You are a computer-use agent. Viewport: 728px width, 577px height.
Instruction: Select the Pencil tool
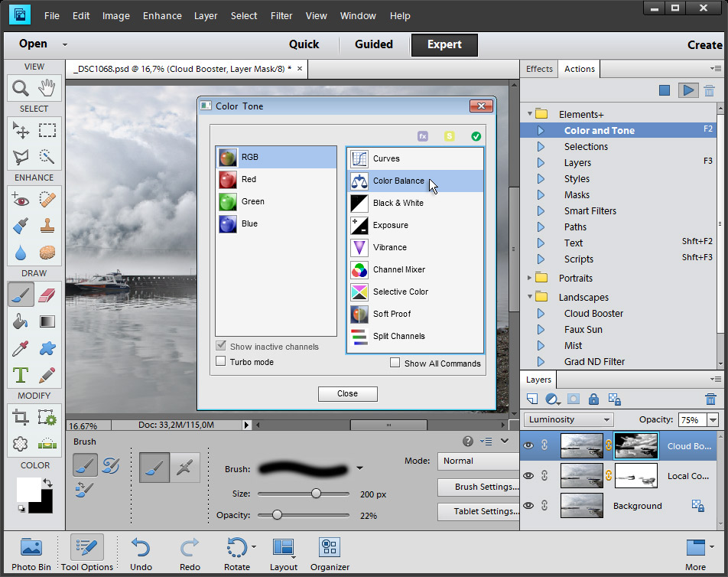point(47,375)
